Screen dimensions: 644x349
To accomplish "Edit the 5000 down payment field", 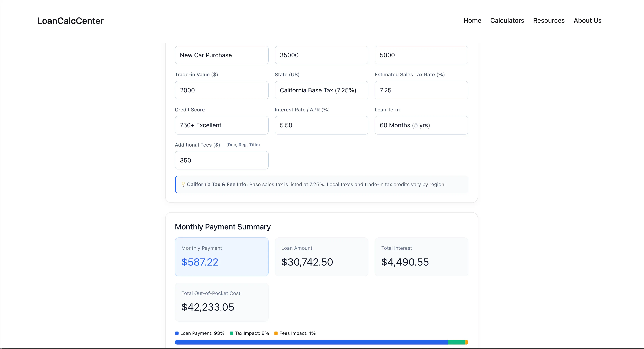I will coord(421,55).
